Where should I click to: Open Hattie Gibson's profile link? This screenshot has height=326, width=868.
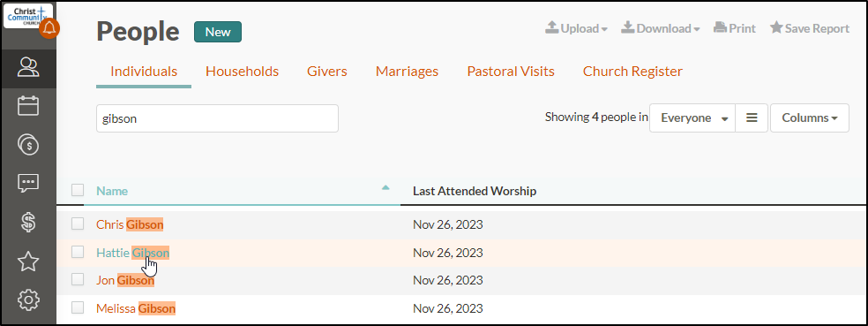point(133,253)
